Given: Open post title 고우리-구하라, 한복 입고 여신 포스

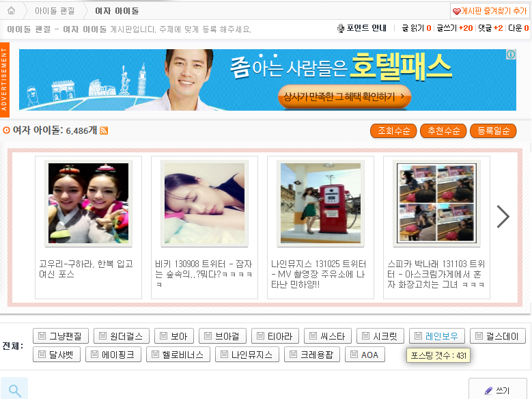Looking at the screenshot, I should coord(86,269).
